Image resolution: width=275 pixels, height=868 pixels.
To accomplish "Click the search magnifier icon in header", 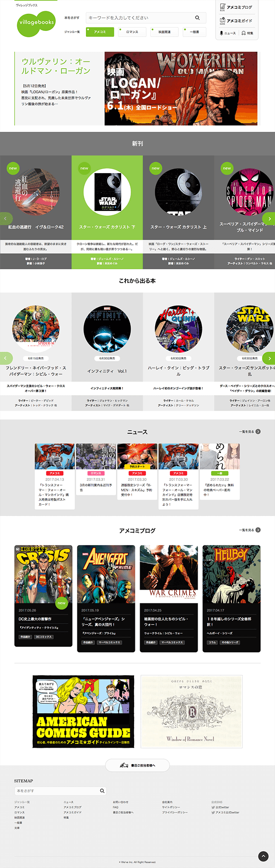I will pos(197,18).
